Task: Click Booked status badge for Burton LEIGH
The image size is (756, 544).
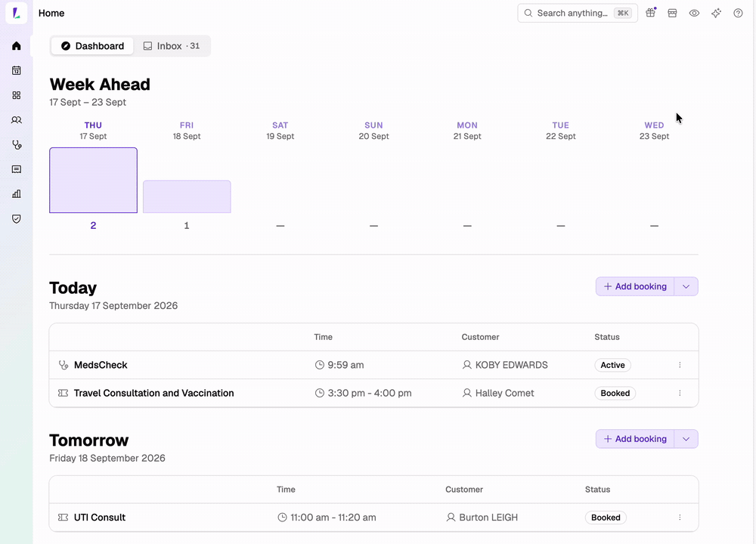Action: pos(606,518)
